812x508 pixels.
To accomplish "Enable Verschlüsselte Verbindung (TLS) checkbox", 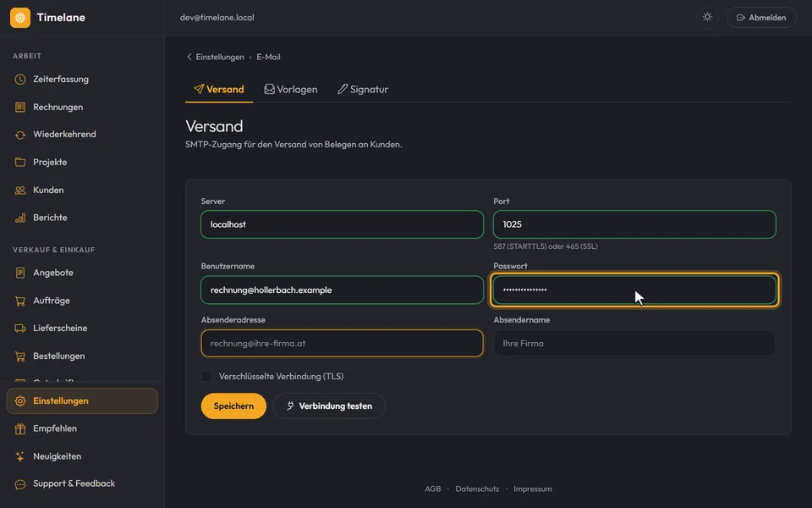I will [206, 376].
